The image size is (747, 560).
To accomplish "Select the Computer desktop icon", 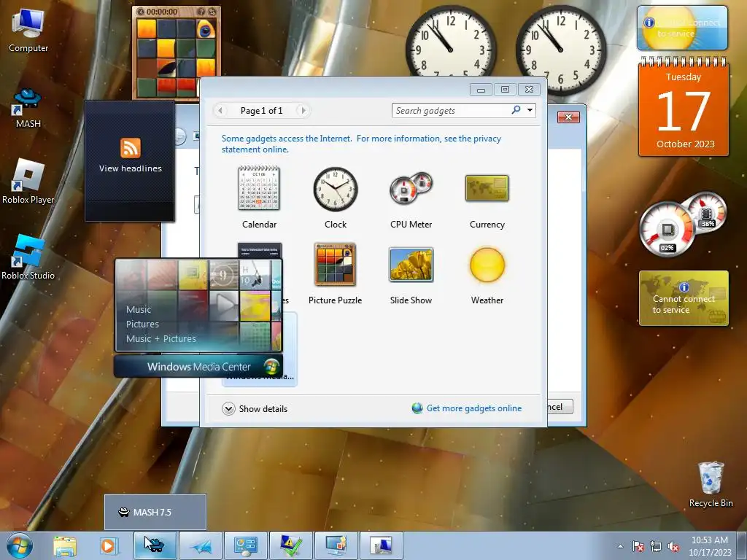I will [28, 31].
